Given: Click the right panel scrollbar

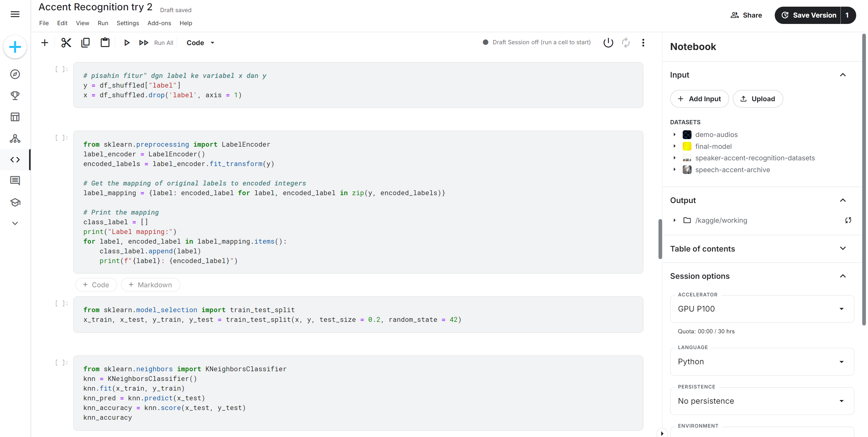Looking at the screenshot, I should pos(864,179).
